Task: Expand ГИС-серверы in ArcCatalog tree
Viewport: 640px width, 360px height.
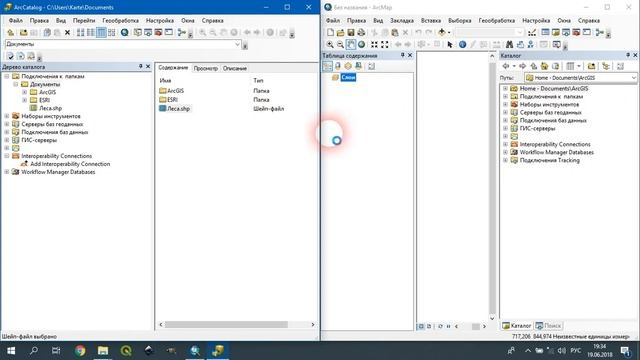Action: click(x=7, y=140)
